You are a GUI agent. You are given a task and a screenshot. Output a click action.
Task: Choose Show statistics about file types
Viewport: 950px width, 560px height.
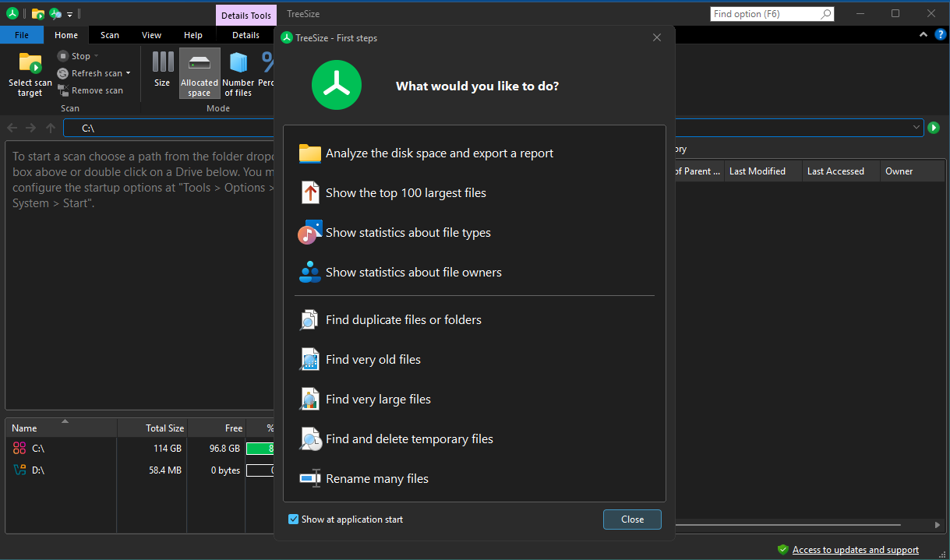coord(474,232)
